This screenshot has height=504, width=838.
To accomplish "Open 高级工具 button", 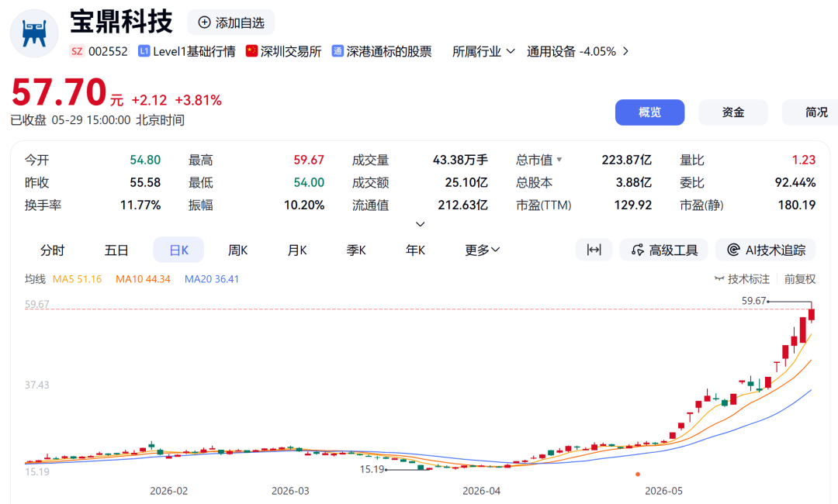I will [663, 250].
